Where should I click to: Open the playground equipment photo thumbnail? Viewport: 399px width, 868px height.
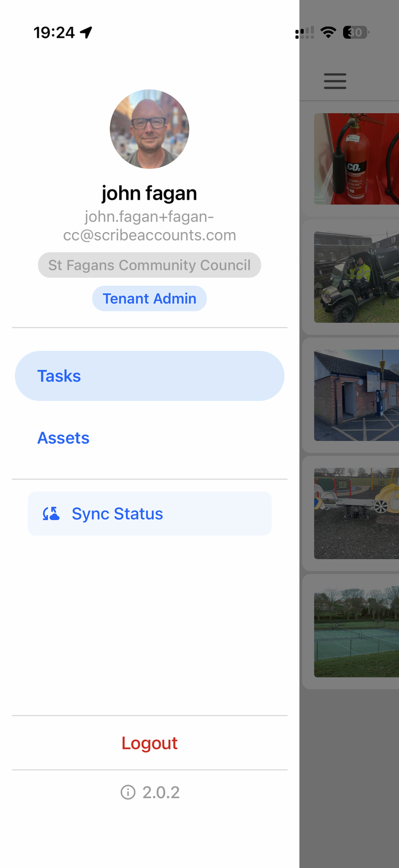[356, 513]
